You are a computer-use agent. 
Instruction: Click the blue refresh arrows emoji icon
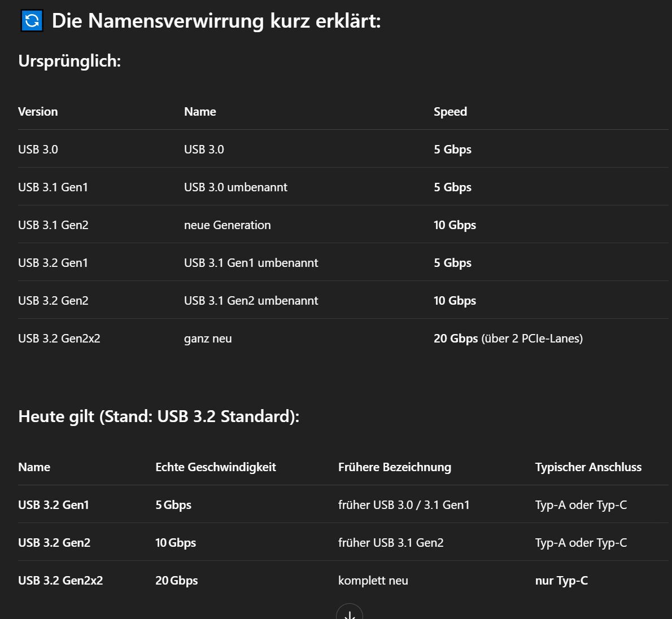click(32, 20)
